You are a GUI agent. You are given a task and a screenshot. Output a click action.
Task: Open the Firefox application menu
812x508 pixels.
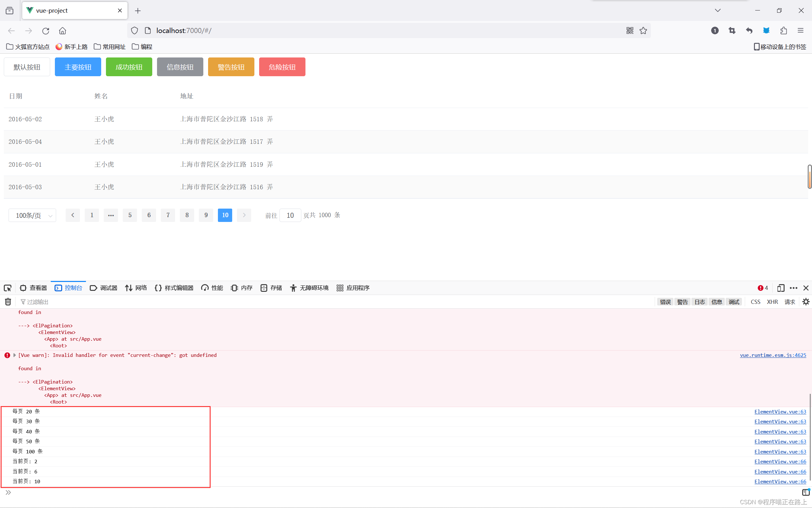pyautogui.click(x=801, y=30)
